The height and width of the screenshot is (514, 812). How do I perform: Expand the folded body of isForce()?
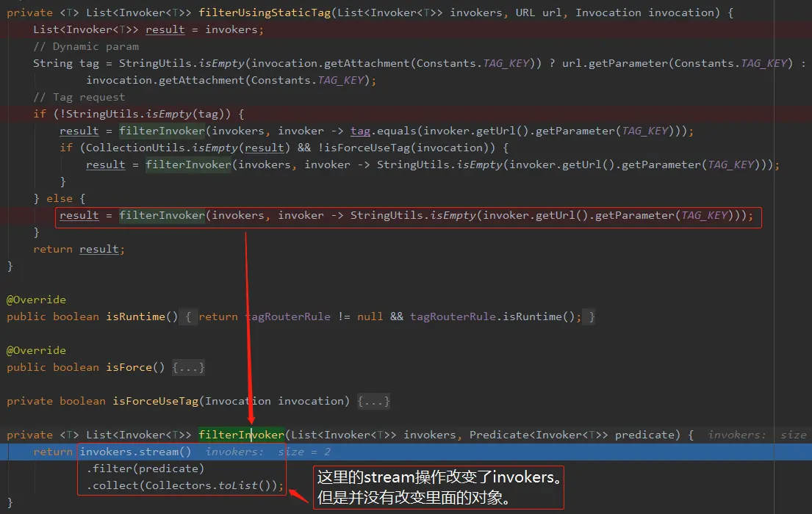pos(189,368)
